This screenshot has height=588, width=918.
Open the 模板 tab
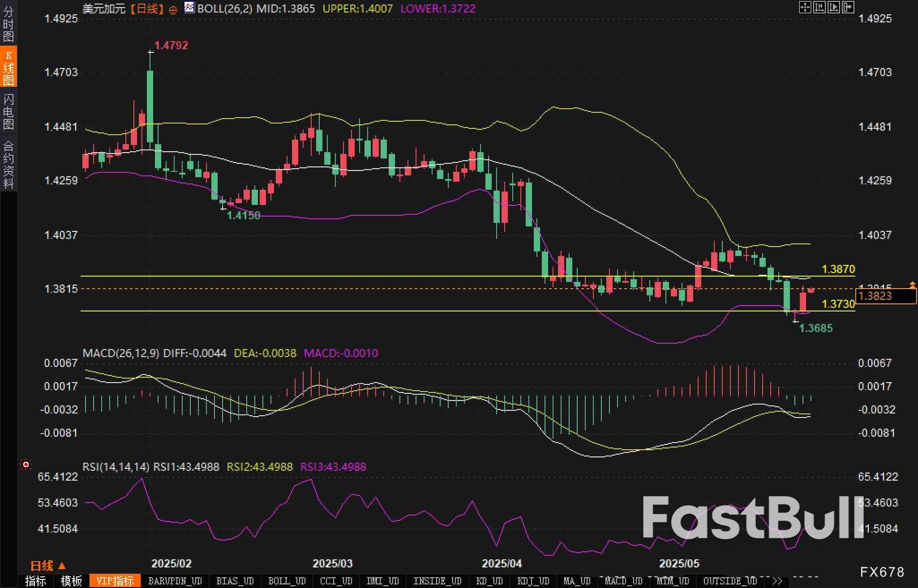point(71,581)
